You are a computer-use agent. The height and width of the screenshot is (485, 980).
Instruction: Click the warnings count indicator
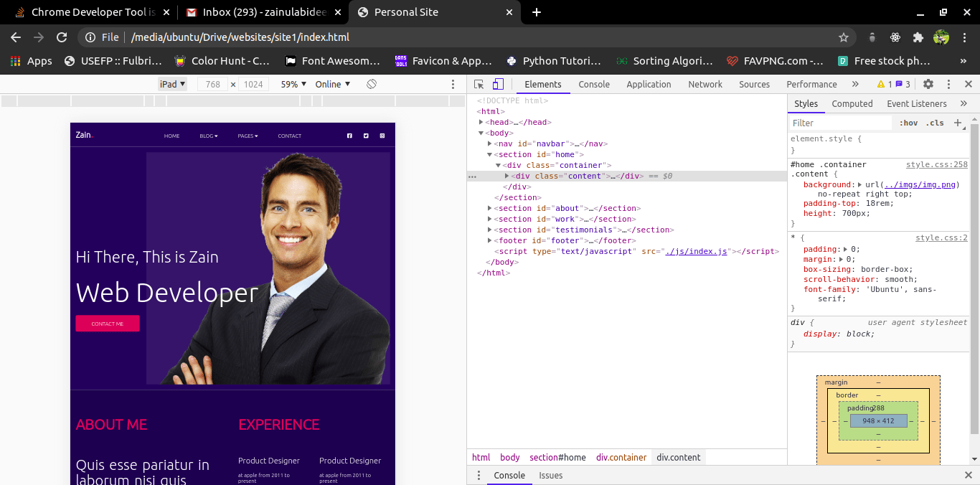[885, 84]
